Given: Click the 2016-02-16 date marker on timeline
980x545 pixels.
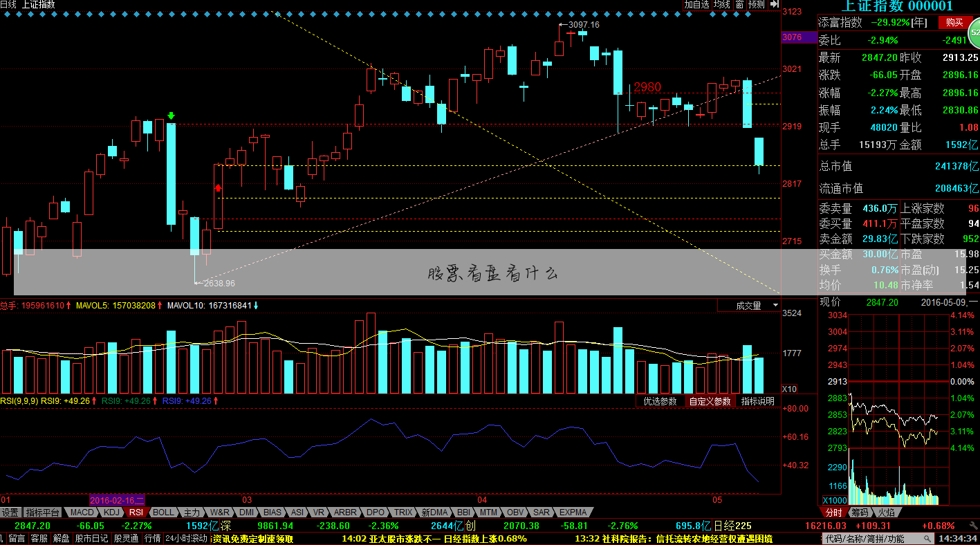Looking at the screenshot, I should pos(118,499).
